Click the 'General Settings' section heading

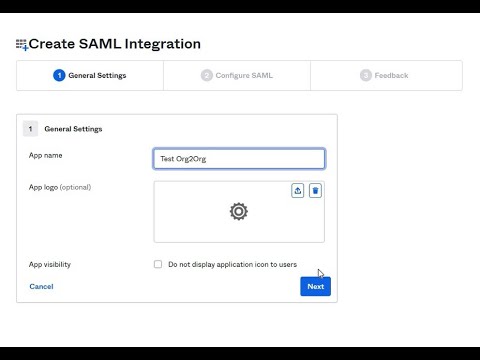coord(73,129)
